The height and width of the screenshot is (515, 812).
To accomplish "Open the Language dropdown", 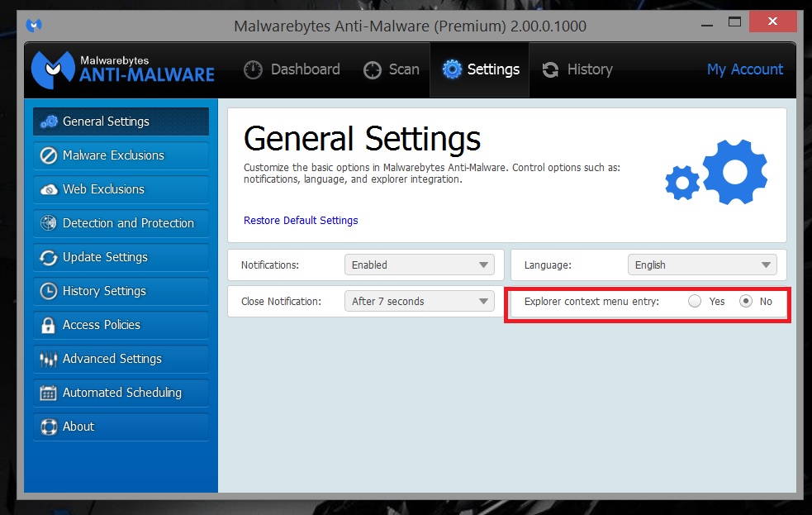I will tap(702, 265).
